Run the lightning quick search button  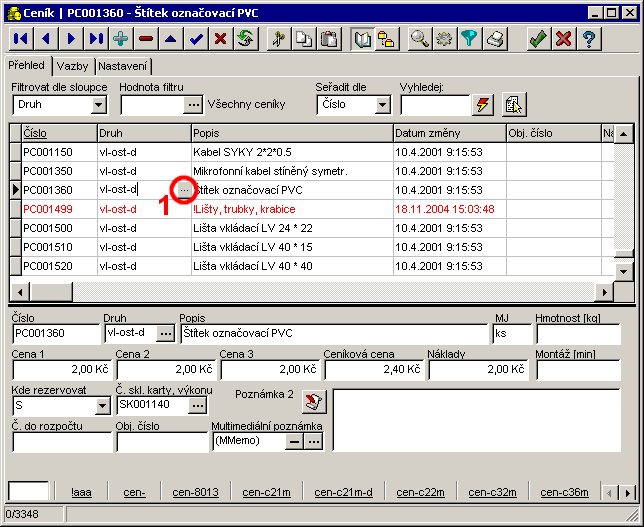click(x=483, y=105)
